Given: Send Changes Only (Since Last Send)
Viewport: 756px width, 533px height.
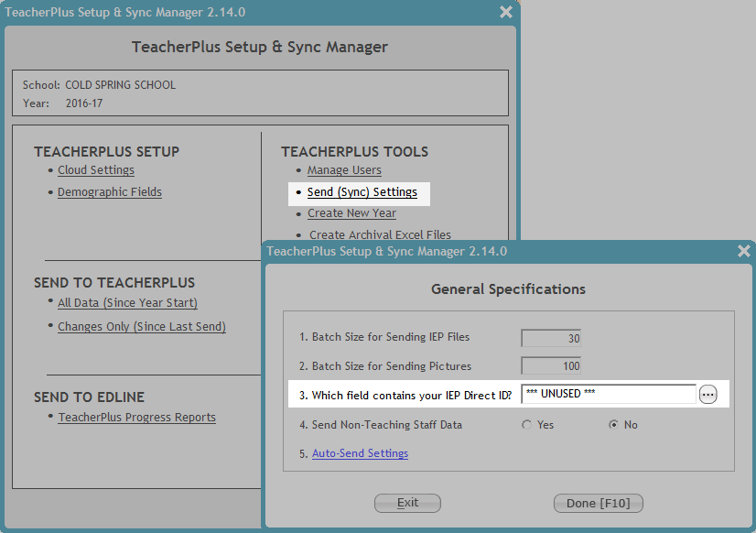Looking at the screenshot, I should (x=142, y=327).
